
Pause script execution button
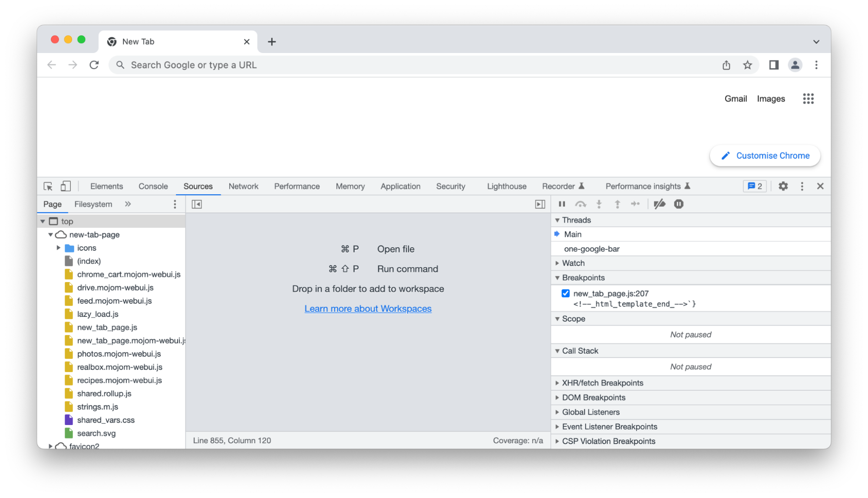(561, 204)
